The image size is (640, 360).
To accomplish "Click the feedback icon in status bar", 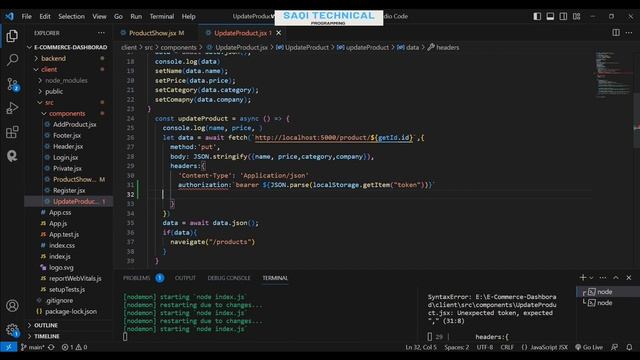I will (x=614, y=347).
